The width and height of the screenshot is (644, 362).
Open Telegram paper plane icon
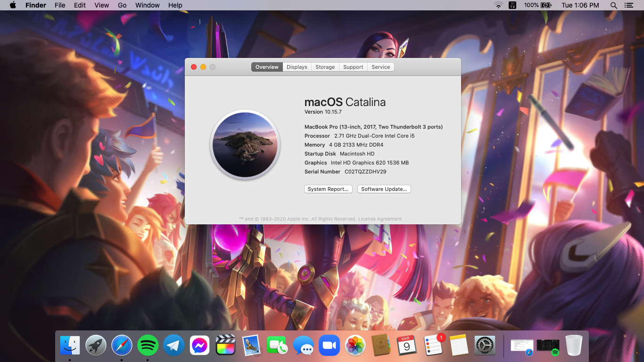[173, 346]
